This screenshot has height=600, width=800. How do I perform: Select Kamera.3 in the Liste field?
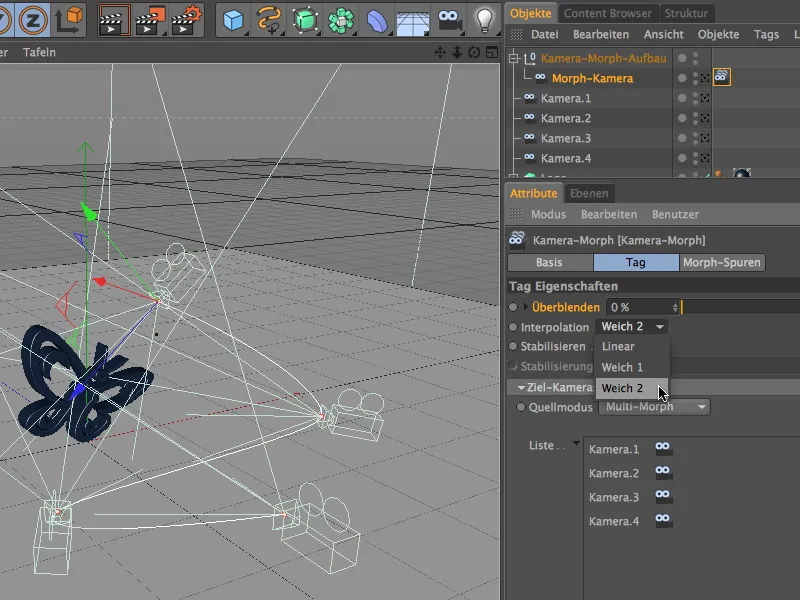[614, 497]
